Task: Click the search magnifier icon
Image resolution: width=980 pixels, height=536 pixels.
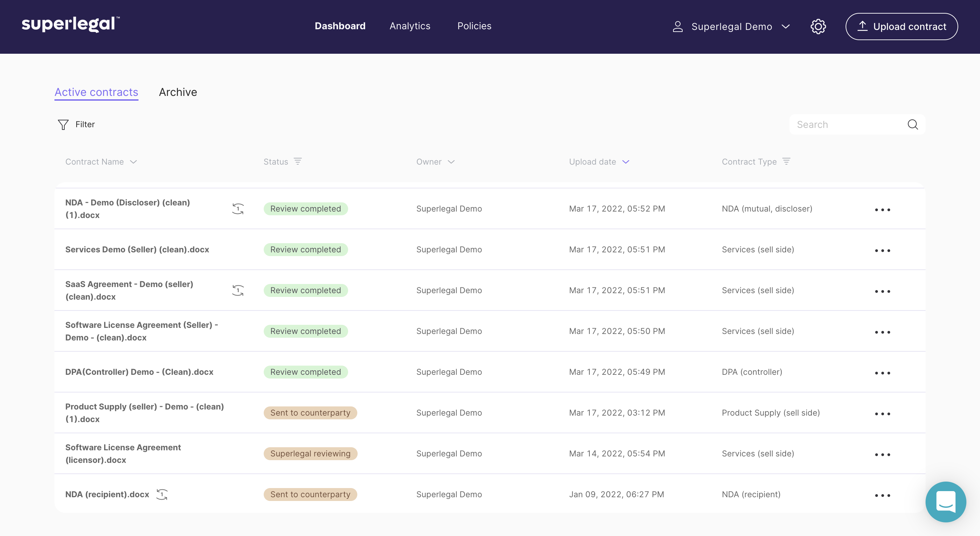Action: tap(913, 125)
